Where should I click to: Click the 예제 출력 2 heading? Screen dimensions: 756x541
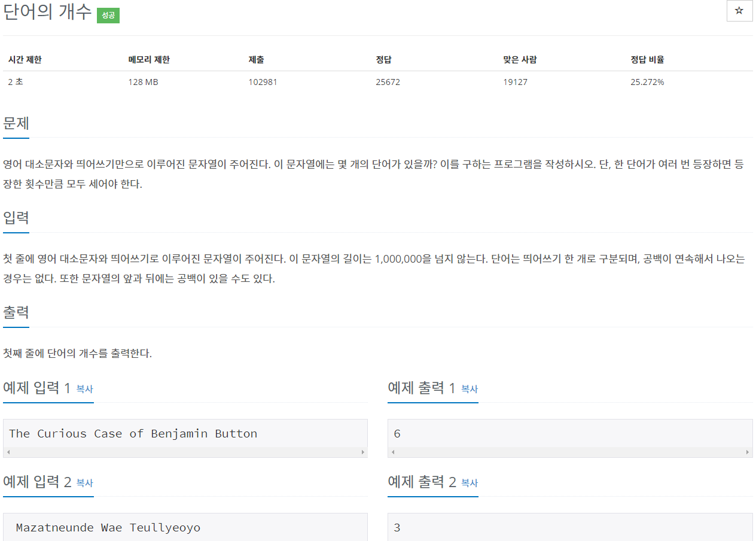pyautogui.click(x=422, y=482)
